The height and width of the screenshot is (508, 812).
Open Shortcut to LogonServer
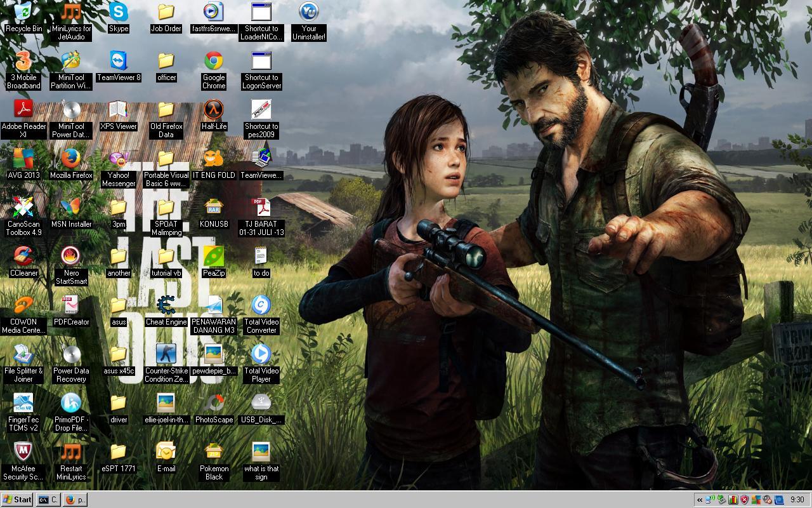click(261, 60)
